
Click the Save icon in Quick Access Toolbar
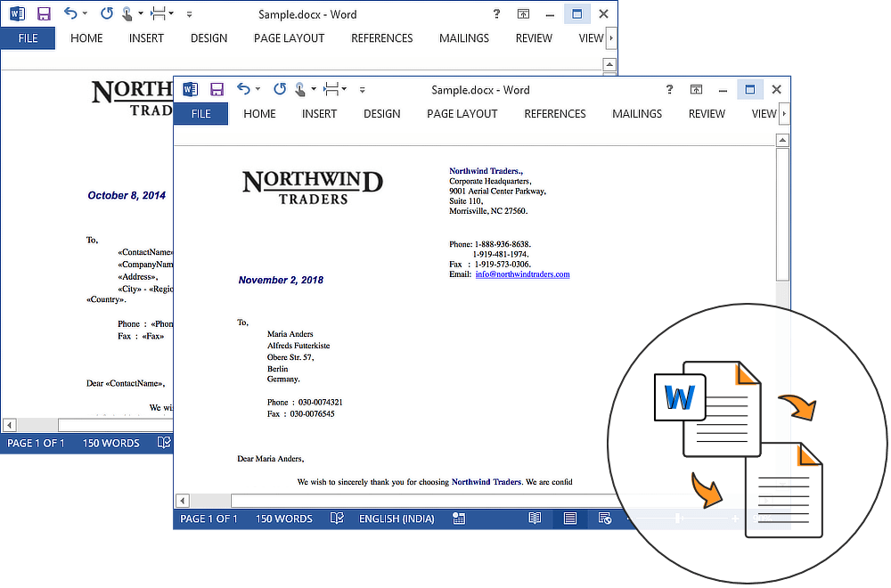(x=217, y=89)
